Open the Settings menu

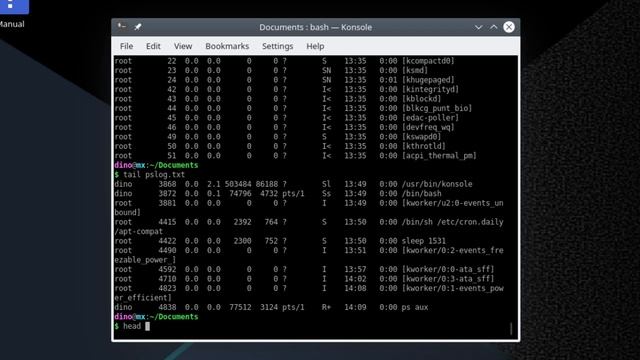click(x=278, y=46)
